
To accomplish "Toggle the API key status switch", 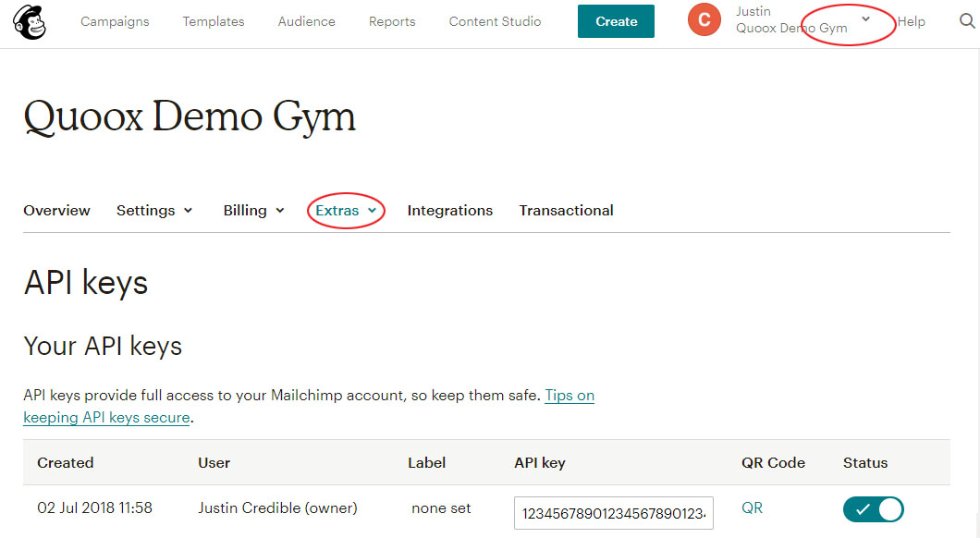I will (873, 509).
